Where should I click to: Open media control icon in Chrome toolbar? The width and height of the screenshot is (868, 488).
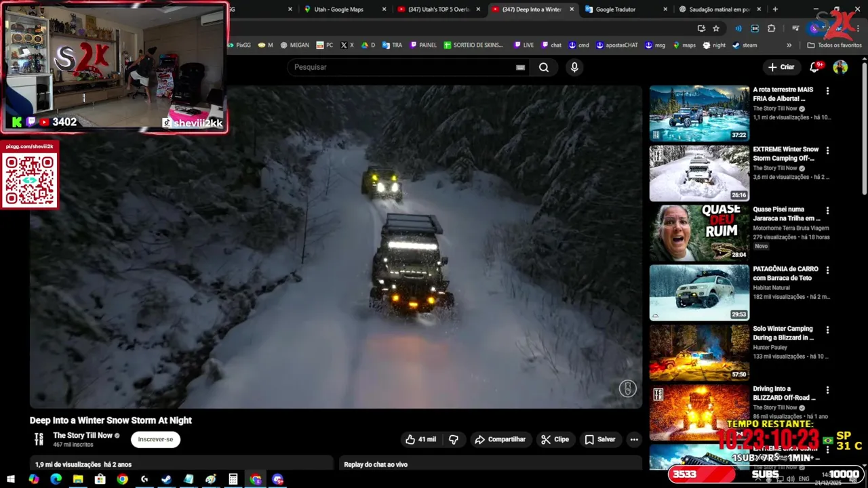(795, 28)
